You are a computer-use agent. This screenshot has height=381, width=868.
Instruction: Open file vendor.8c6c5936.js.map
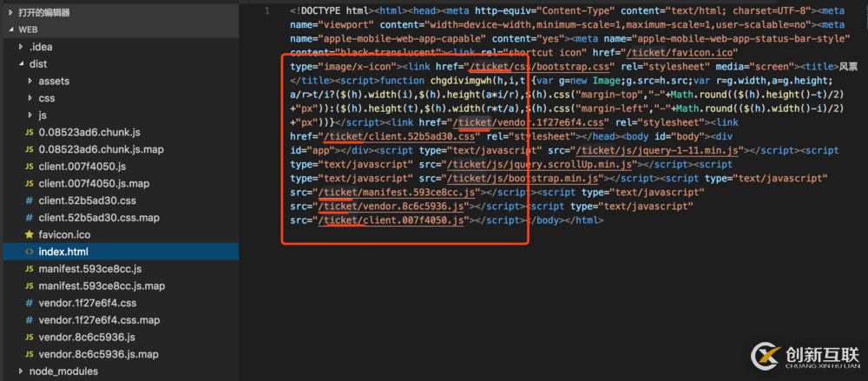coord(99,354)
